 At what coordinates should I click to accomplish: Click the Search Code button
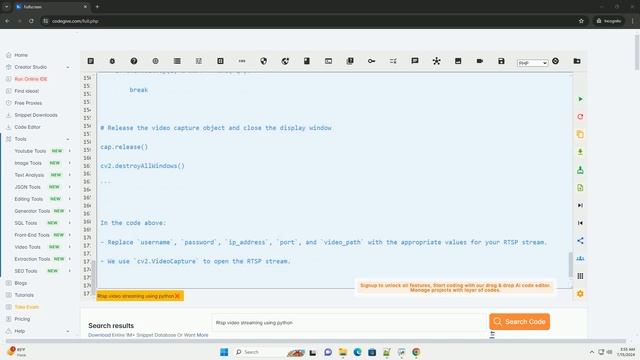click(519, 322)
